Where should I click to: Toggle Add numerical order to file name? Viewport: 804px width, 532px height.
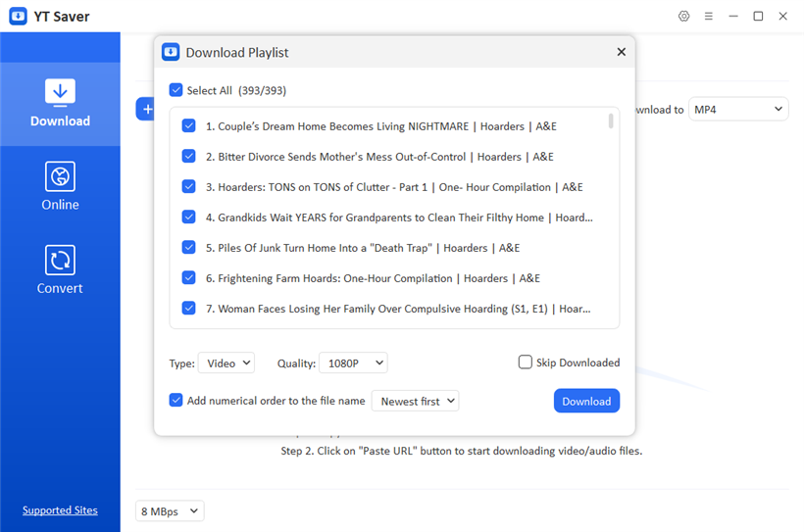pyautogui.click(x=176, y=401)
